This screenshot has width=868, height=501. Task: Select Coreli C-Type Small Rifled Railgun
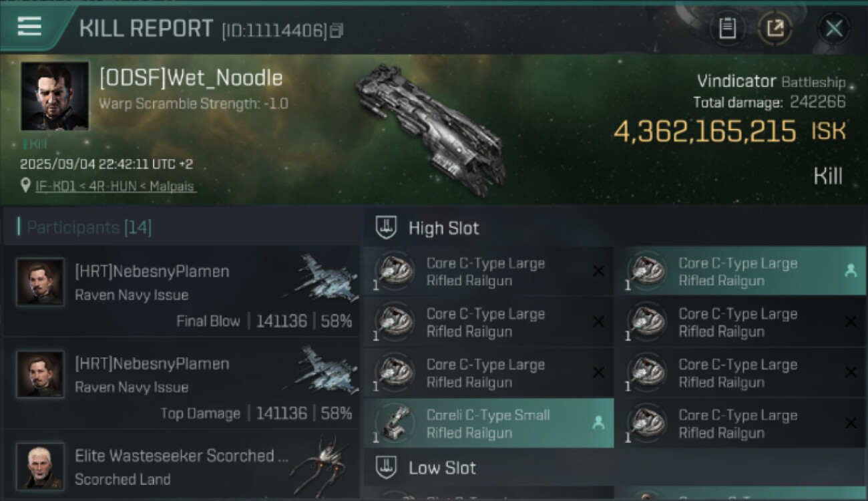tap(487, 424)
